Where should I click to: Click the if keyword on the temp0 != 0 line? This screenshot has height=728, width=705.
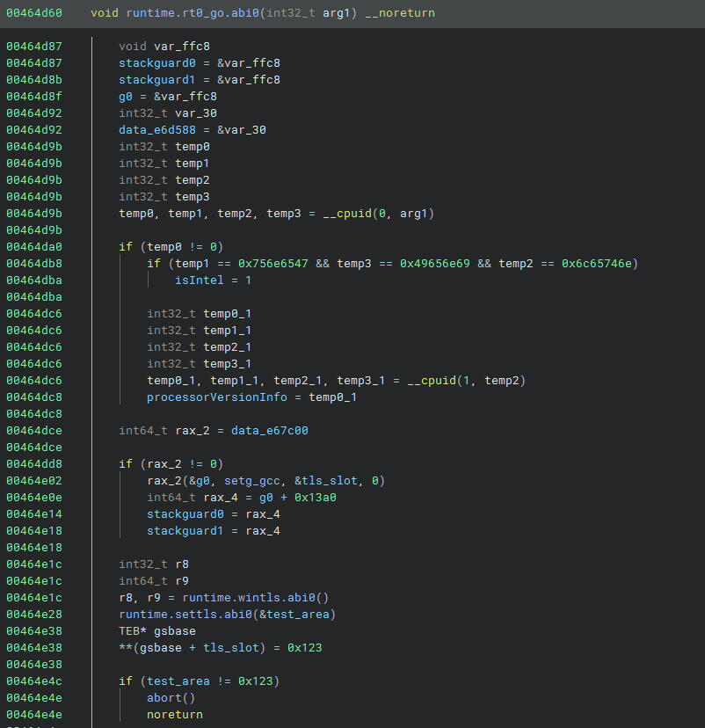pyautogui.click(x=126, y=247)
